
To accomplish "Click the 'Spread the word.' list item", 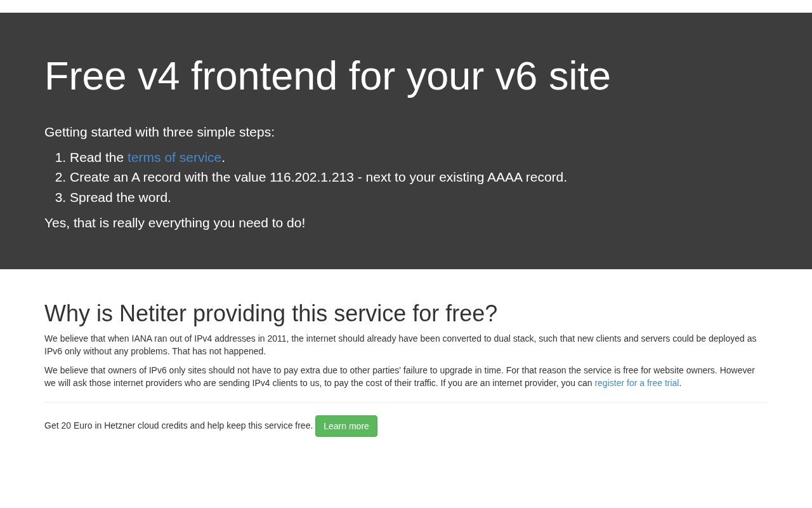I will [121, 197].
